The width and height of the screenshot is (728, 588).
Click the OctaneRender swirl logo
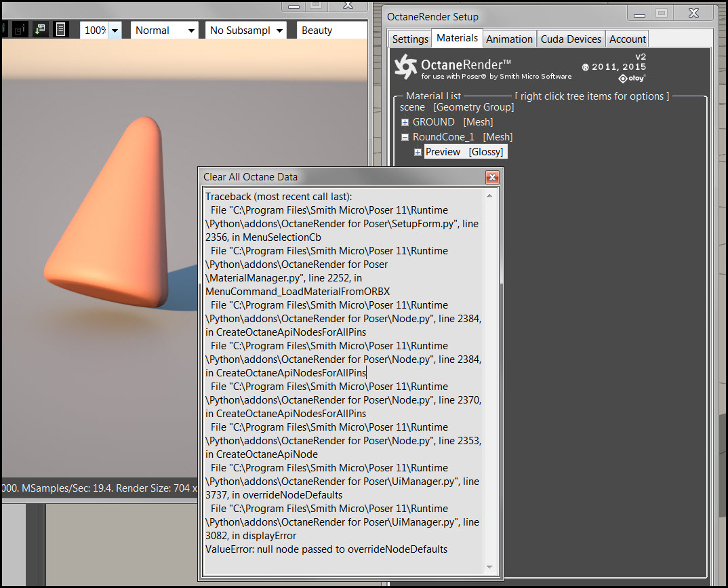click(x=405, y=66)
